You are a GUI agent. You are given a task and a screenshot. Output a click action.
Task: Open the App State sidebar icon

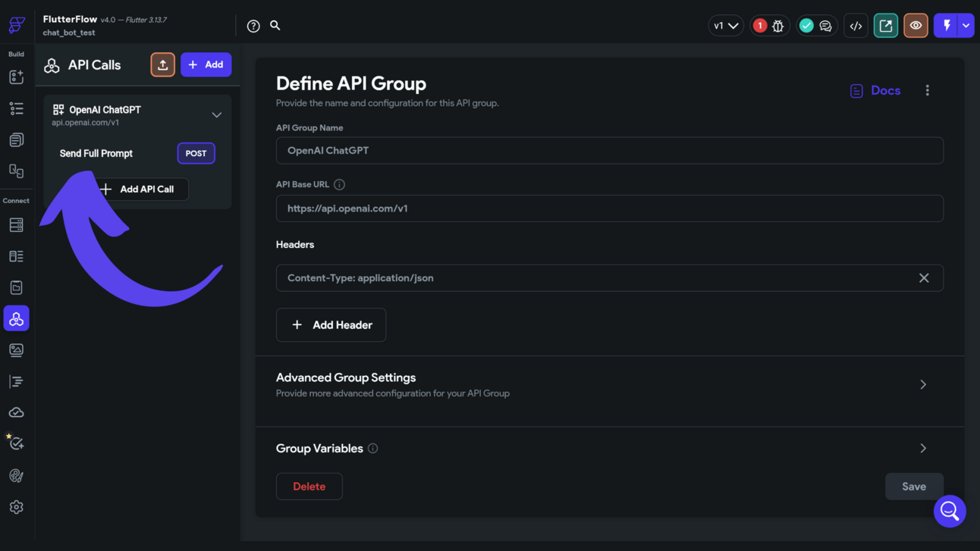click(x=16, y=287)
